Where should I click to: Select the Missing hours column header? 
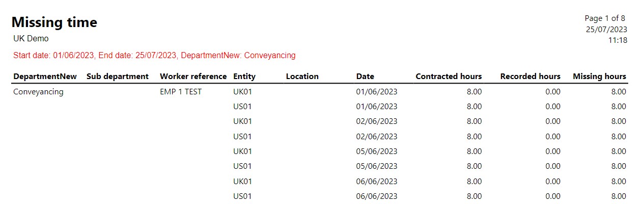tap(599, 76)
